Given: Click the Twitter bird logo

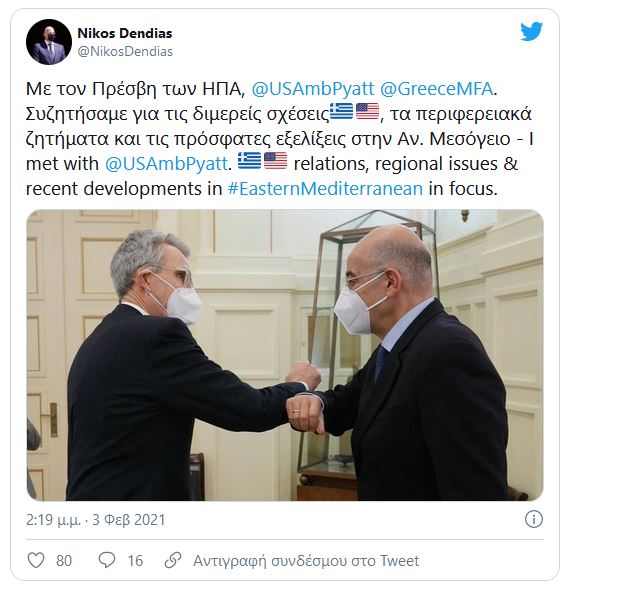Looking at the screenshot, I should 531,32.
